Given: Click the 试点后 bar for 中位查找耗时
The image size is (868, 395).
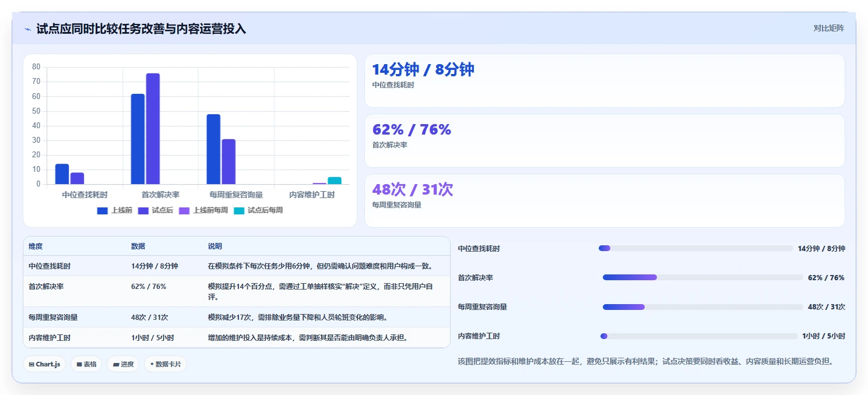Looking at the screenshot, I should tap(78, 178).
